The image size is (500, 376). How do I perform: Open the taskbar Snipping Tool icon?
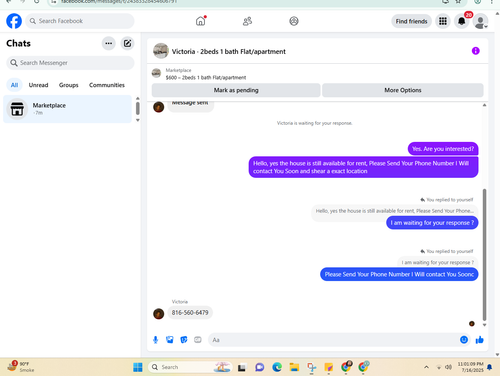tap(311, 367)
